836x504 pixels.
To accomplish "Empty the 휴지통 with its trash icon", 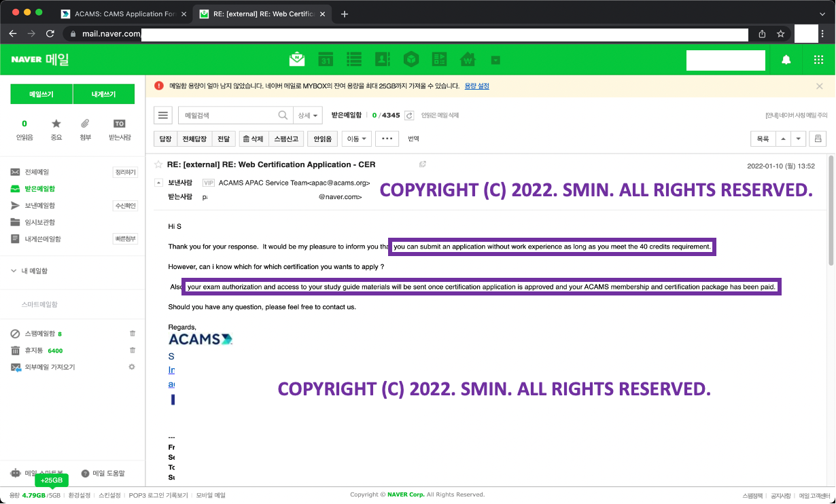I will [133, 350].
